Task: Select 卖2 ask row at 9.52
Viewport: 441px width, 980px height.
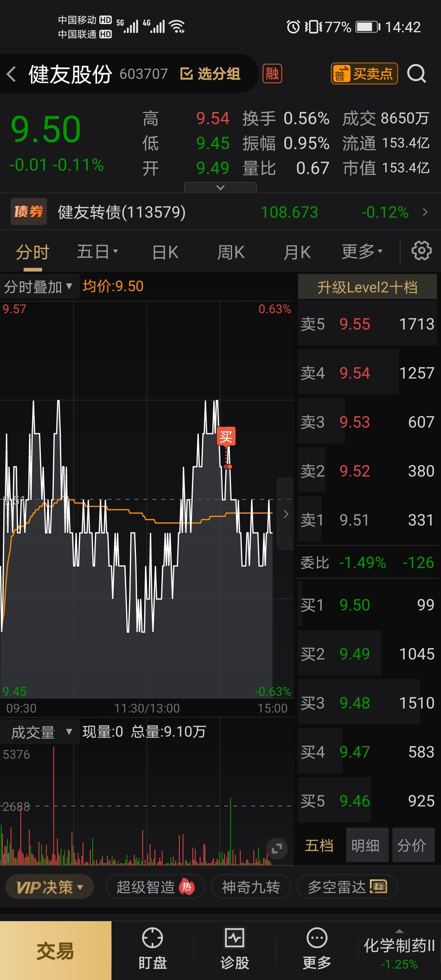Action: (367, 471)
